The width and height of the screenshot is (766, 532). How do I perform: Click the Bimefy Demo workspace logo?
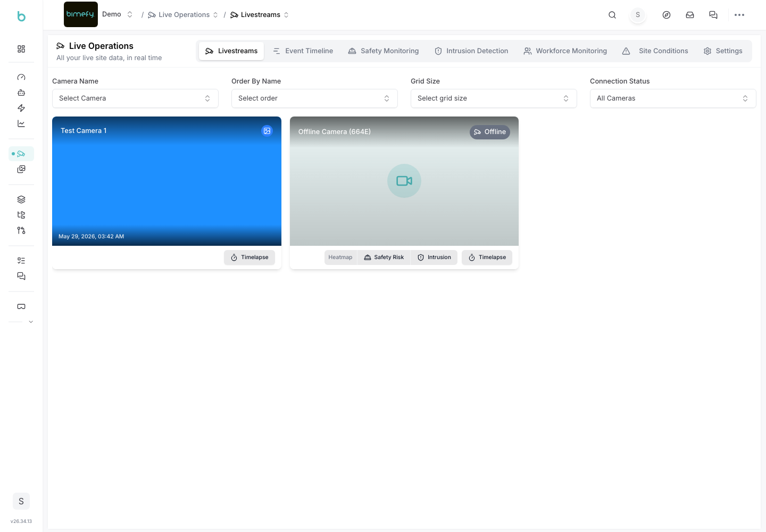coord(81,14)
